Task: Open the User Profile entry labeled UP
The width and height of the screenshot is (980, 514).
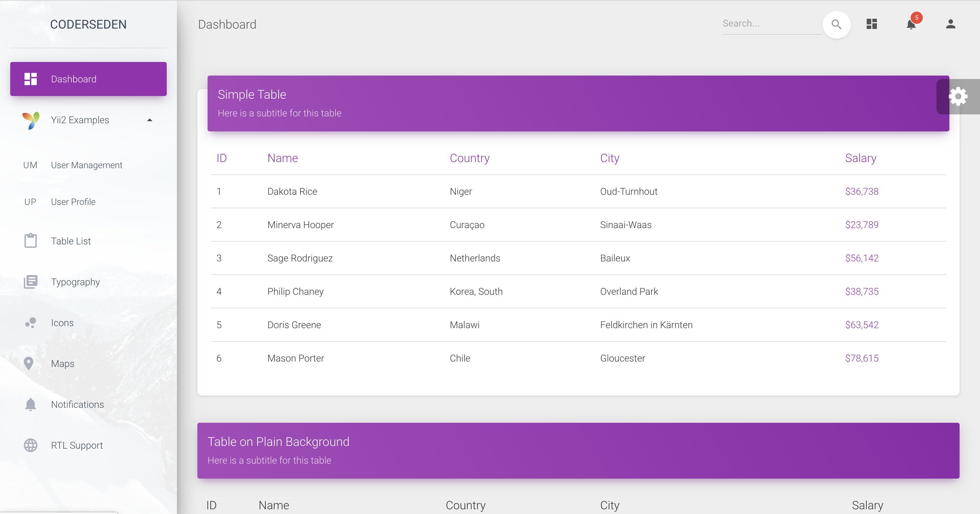Action: pyautogui.click(x=73, y=202)
